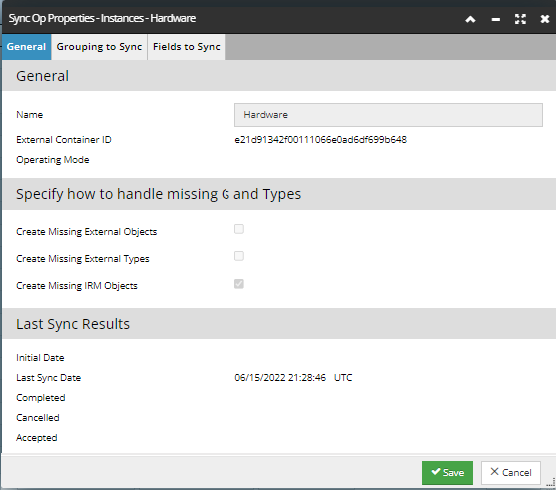Close the Sync Op Properties dialog
The image size is (556, 490).
(545, 19)
